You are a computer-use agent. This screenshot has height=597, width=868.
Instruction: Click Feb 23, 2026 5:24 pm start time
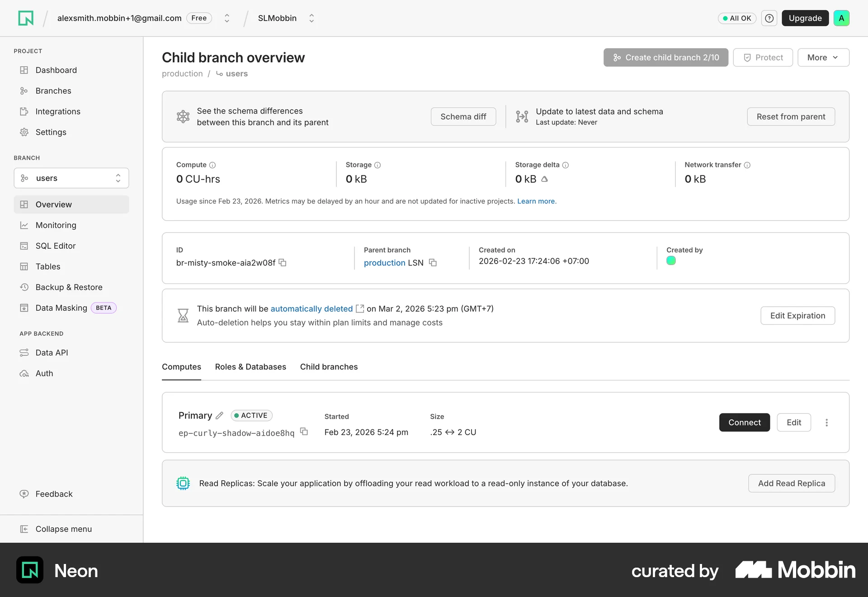(366, 432)
